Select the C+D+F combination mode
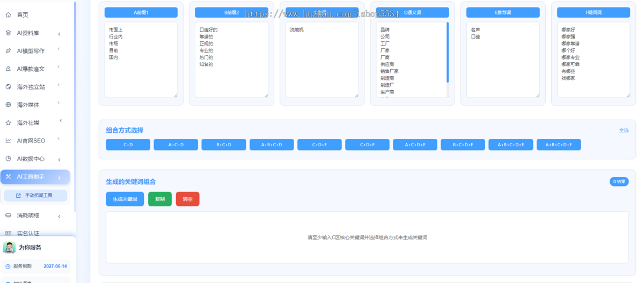The width and height of the screenshot is (644, 283). (x=367, y=145)
